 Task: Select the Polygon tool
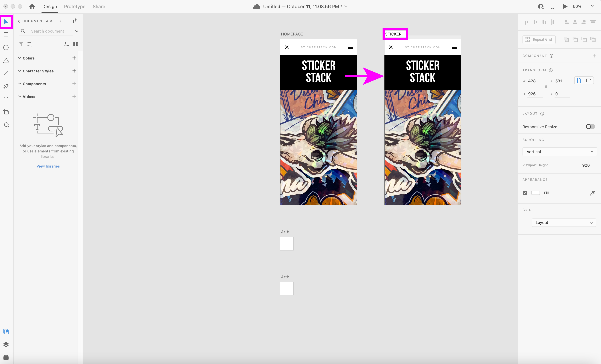pyautogui.click(x=6, y=60)
